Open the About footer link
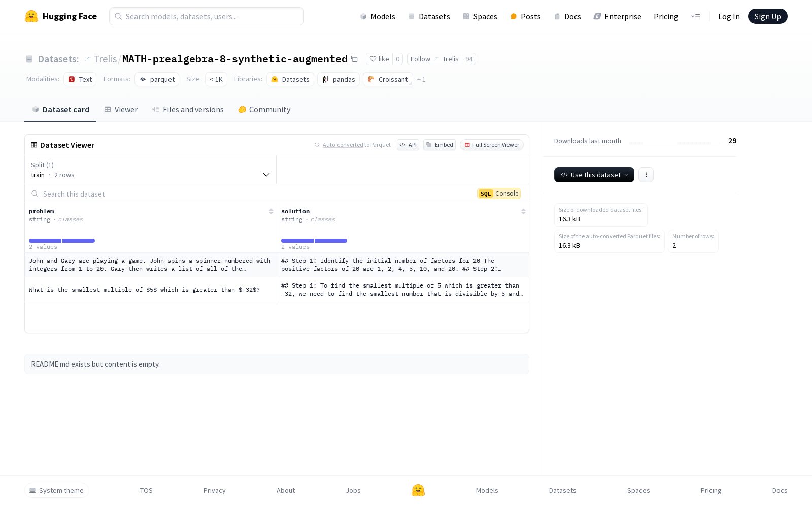This screenshot has width=812, height=508. tap(286, 490)
